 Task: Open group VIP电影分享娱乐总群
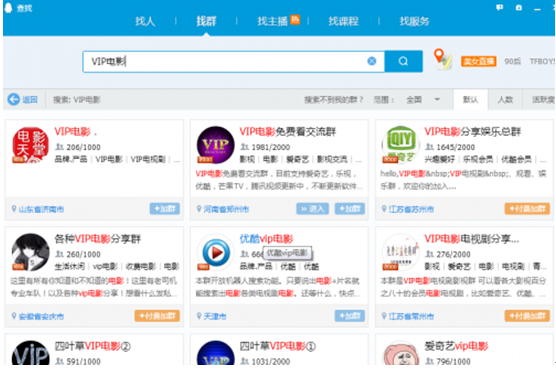tap(472, 132)
